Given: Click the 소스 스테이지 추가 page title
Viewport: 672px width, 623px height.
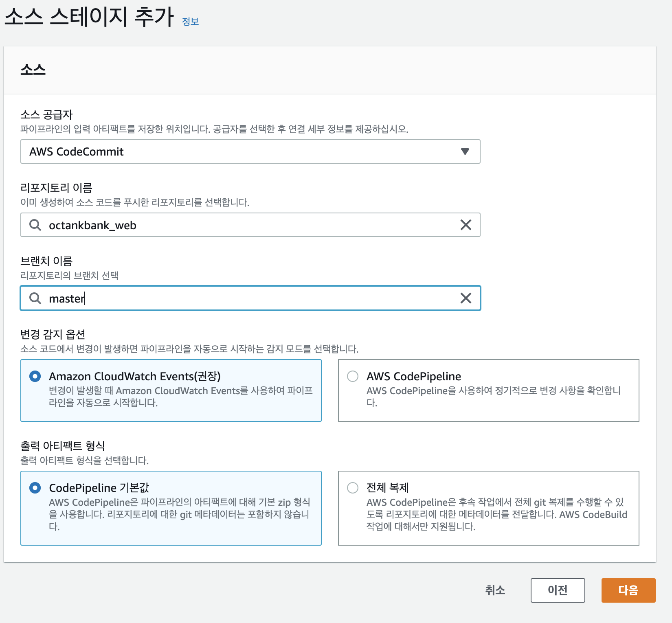Looking at the screenshot, I should 90,17.
